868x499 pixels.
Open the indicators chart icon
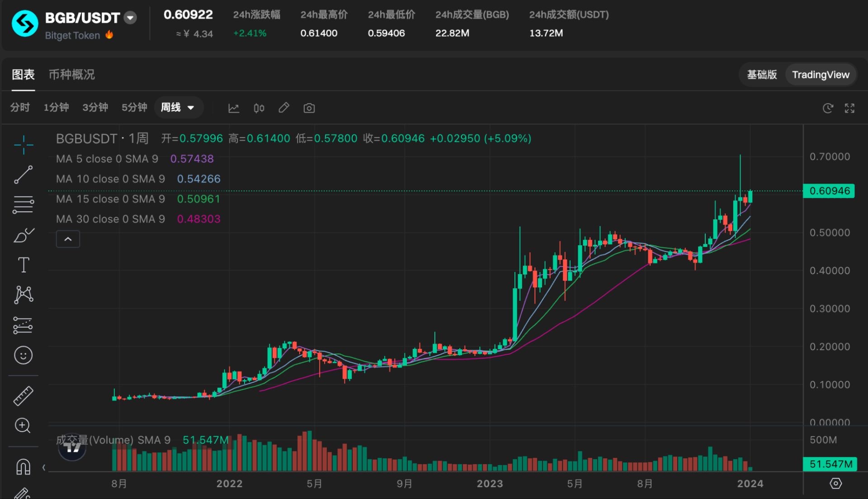point(234,108)
